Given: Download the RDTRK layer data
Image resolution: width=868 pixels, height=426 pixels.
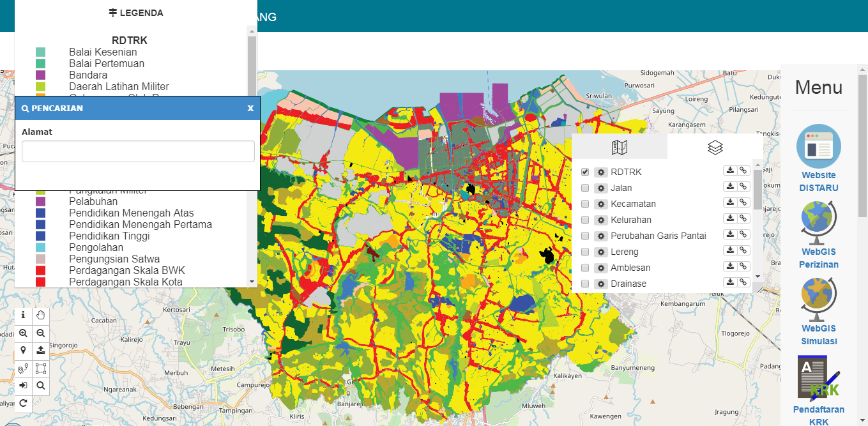Looking at the screenshot, I should tap(729, 171).
